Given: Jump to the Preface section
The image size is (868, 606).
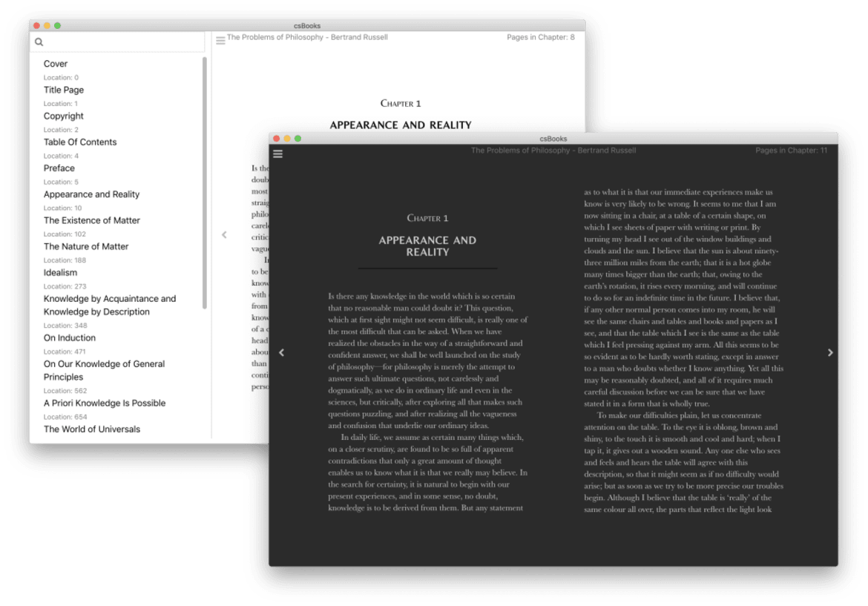Looking at the screenshot, I should (x=59, y=168).
